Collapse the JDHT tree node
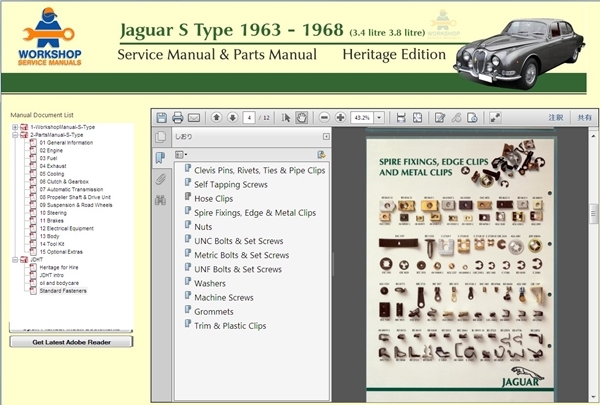 (15, 260)
